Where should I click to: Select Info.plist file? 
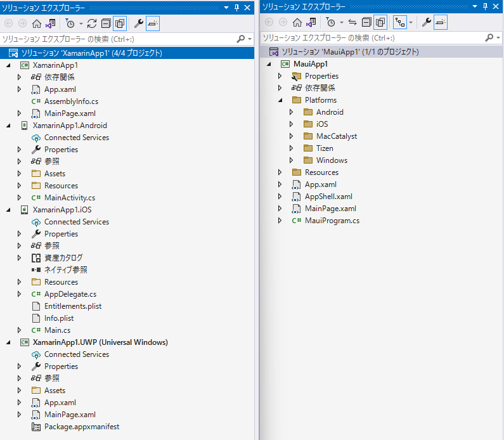tap(59, 318)
